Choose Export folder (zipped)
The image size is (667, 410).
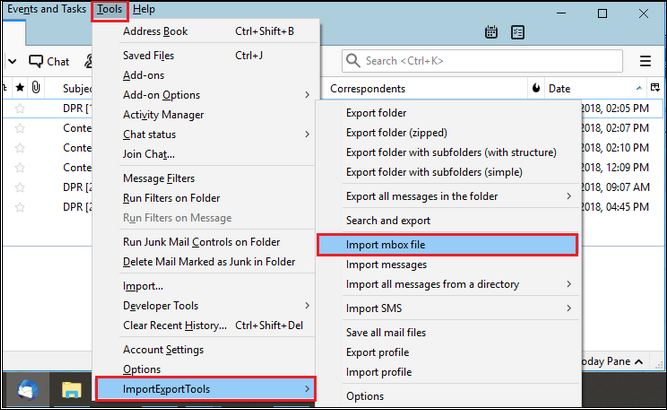coord(449,133)
